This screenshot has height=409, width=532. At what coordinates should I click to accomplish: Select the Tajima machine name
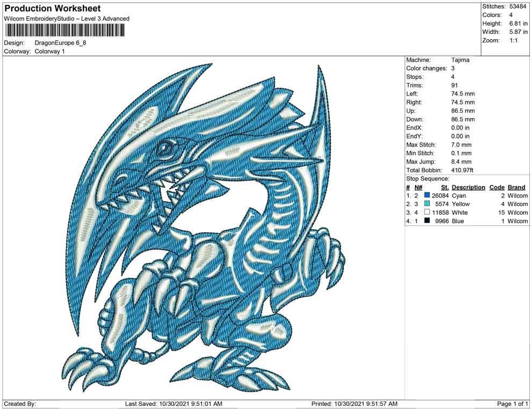point(459,60)
